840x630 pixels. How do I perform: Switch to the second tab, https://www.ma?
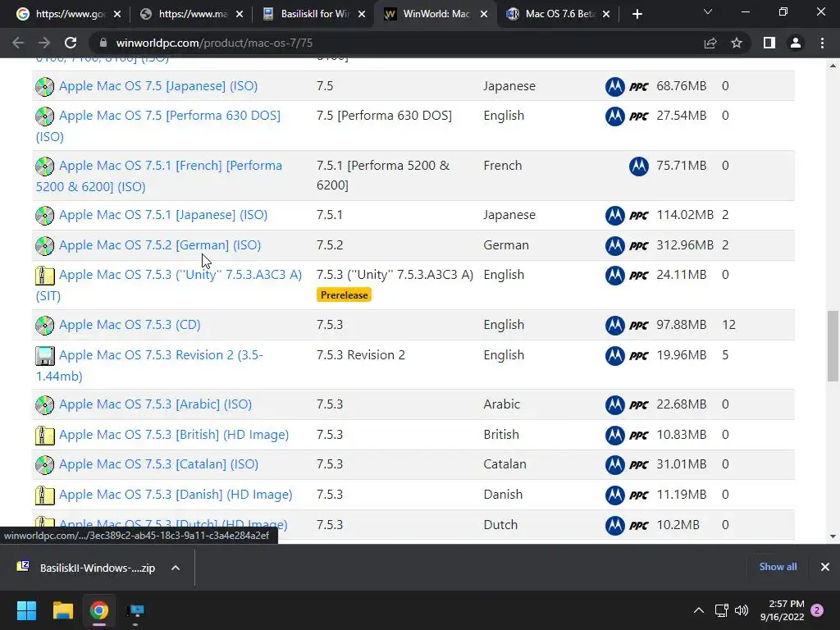(192, 14)
